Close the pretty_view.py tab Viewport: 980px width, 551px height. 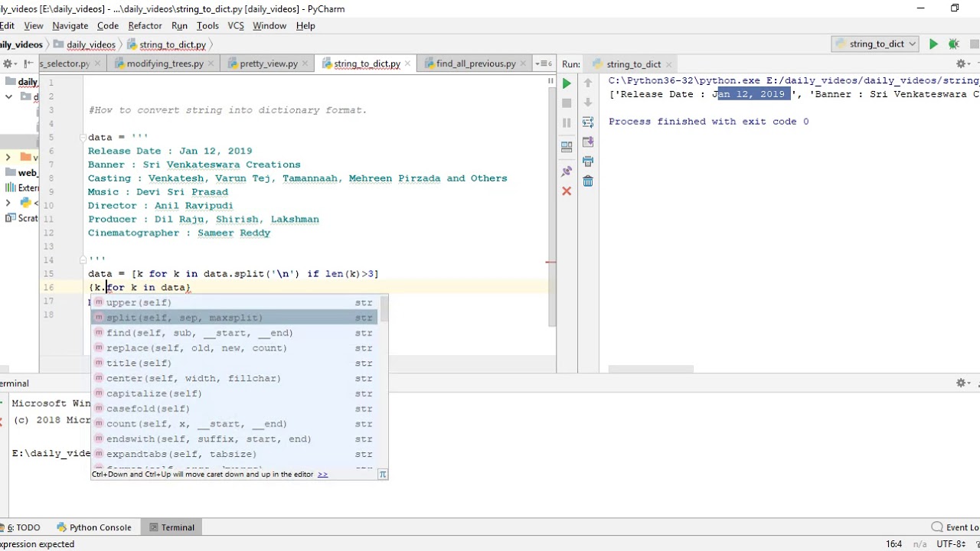[x=306, y=64]
